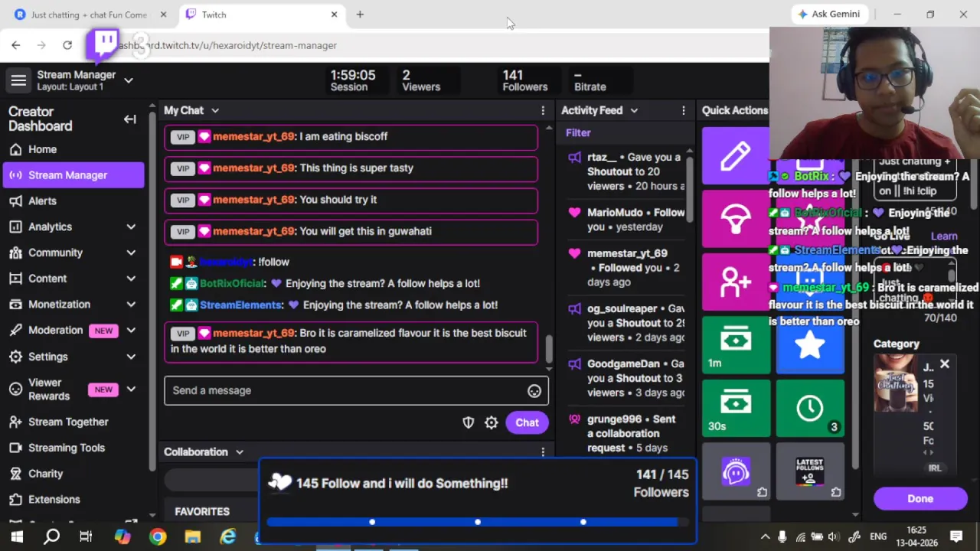Click the follower goal progress bar
The width and height of the screenshot is (980, 551).
pos(478,522)
